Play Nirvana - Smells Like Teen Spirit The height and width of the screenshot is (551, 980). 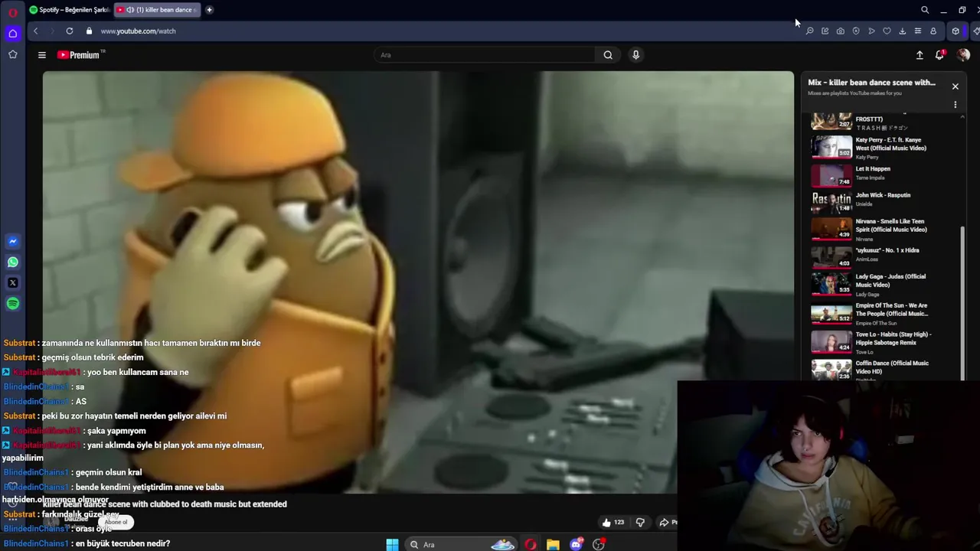point(891,226)
